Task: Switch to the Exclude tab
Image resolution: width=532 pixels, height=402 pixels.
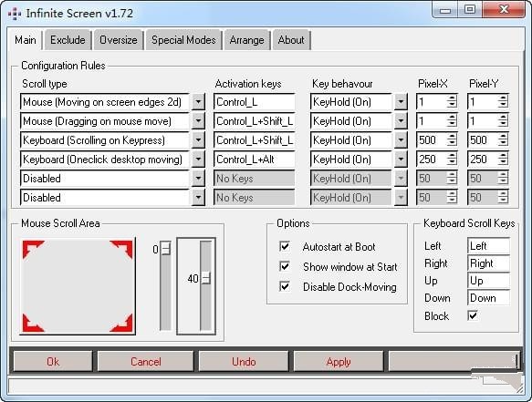Action: point(68,40)
